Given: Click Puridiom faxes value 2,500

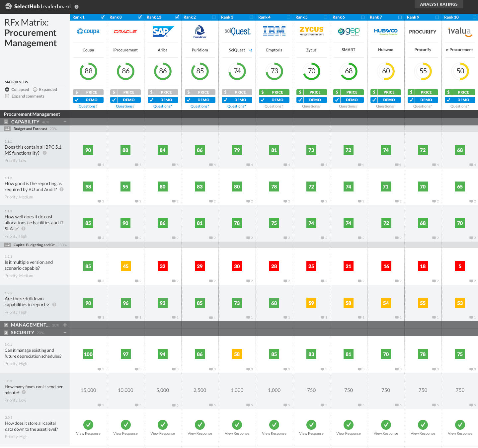Looking at the screenshot, I should click(200, 390).
